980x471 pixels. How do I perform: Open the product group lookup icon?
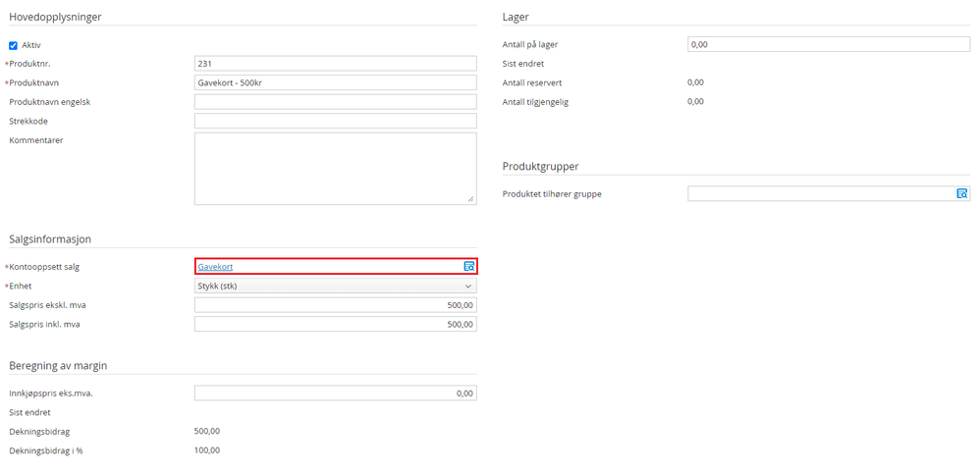tap(962, 194)
